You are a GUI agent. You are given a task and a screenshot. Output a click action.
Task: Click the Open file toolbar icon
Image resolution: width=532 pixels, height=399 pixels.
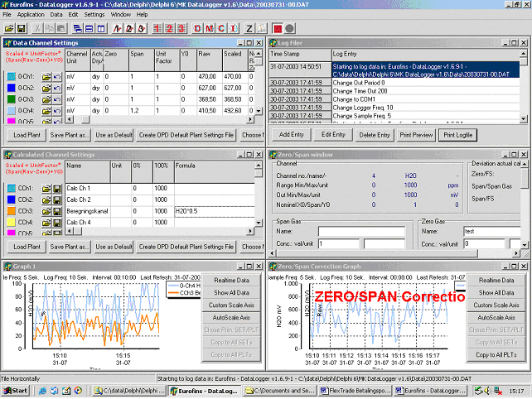click(x=9, y=28)
